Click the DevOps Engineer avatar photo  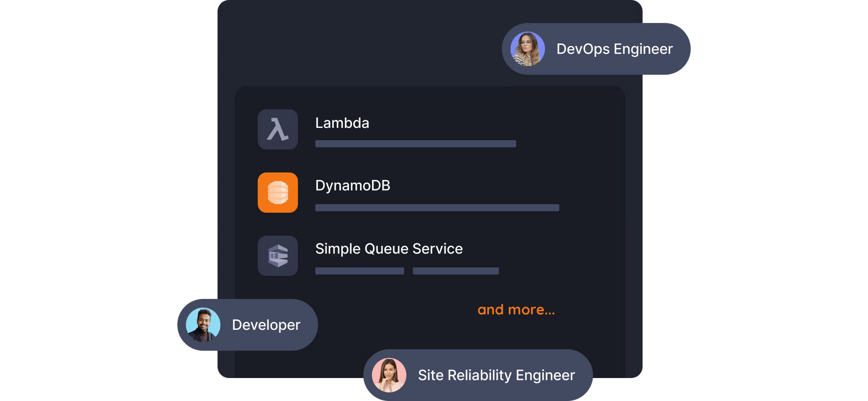pos(527,49)
